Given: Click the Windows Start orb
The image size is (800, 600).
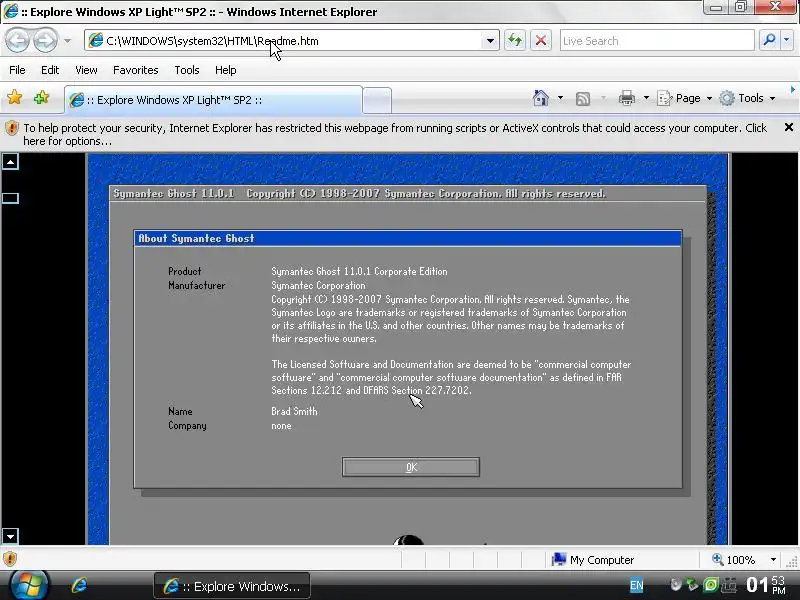Looking at the screenshot, I should coord(29,585).
